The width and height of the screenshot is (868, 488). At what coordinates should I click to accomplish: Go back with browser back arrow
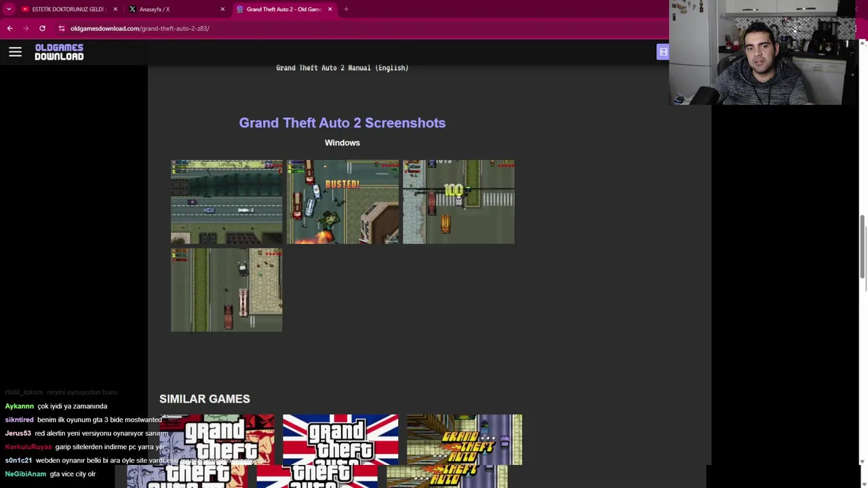(9, 28)
